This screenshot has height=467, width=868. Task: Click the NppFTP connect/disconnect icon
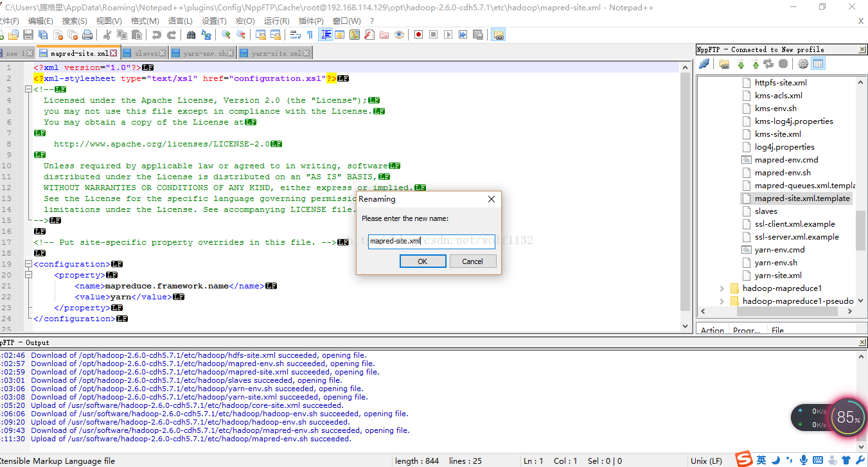(704, 64)
